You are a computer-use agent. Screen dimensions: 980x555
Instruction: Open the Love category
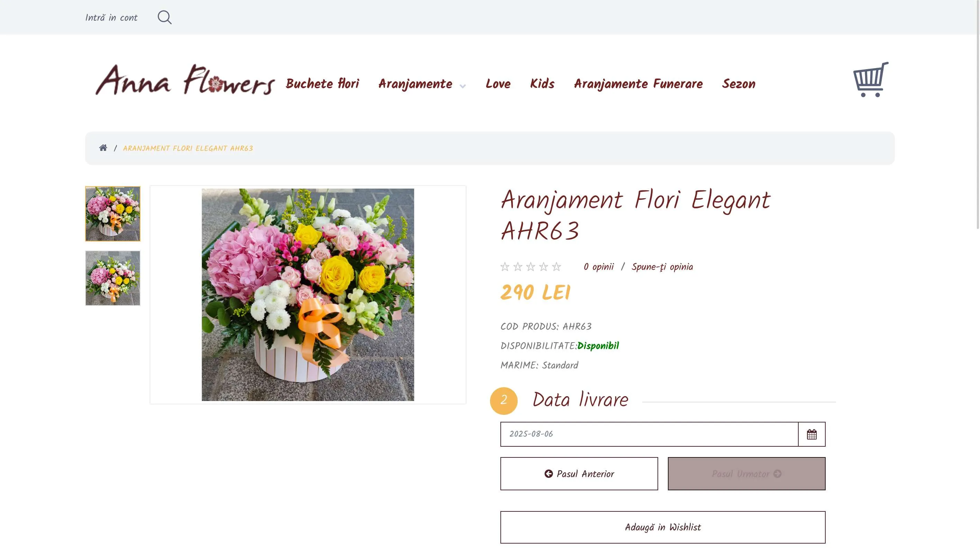[x=498, y=83]
